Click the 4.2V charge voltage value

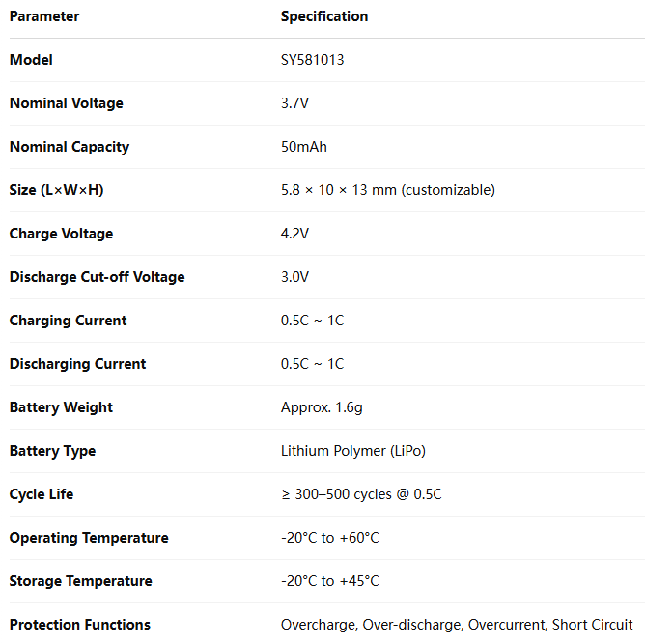294,234
